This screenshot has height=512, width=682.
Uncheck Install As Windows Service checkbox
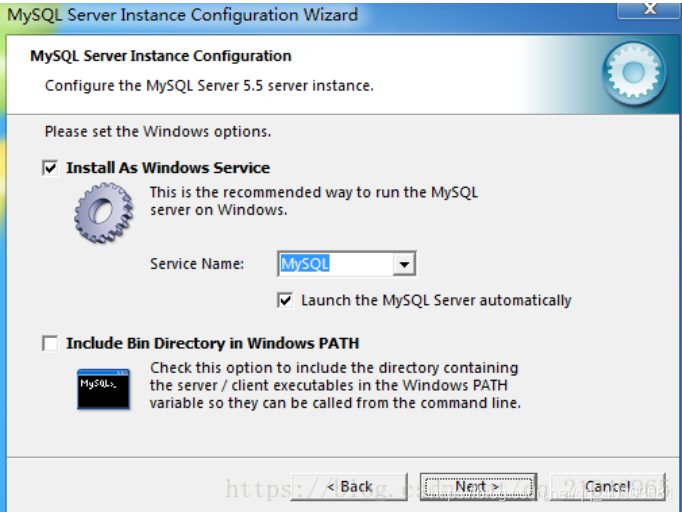click(50, 168)
